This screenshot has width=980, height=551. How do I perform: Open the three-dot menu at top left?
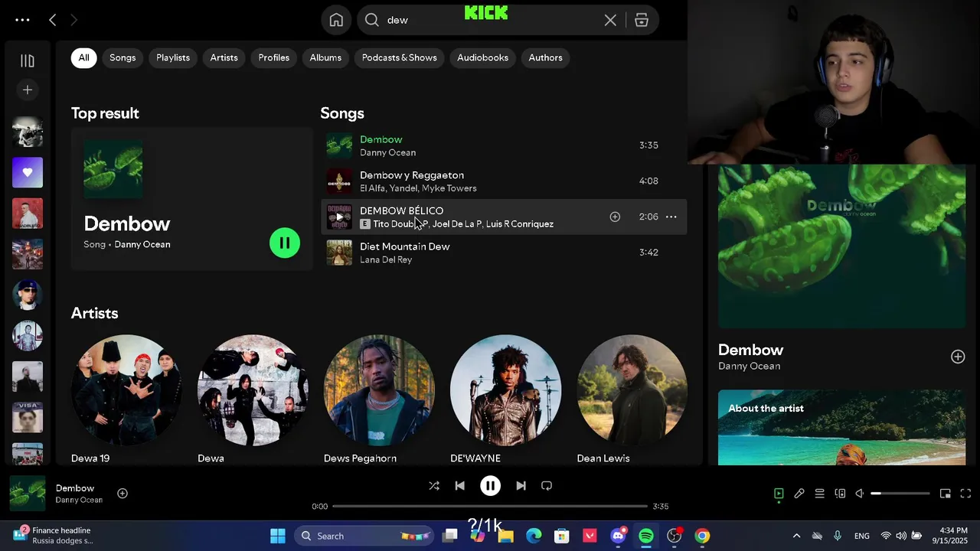click(22, 20)
